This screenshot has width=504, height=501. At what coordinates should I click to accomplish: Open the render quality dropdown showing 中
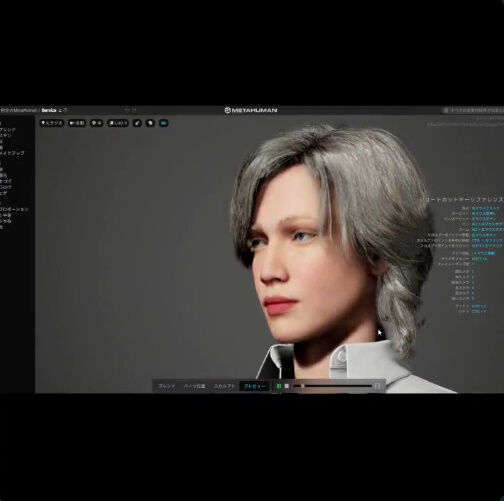pos(96,123)
